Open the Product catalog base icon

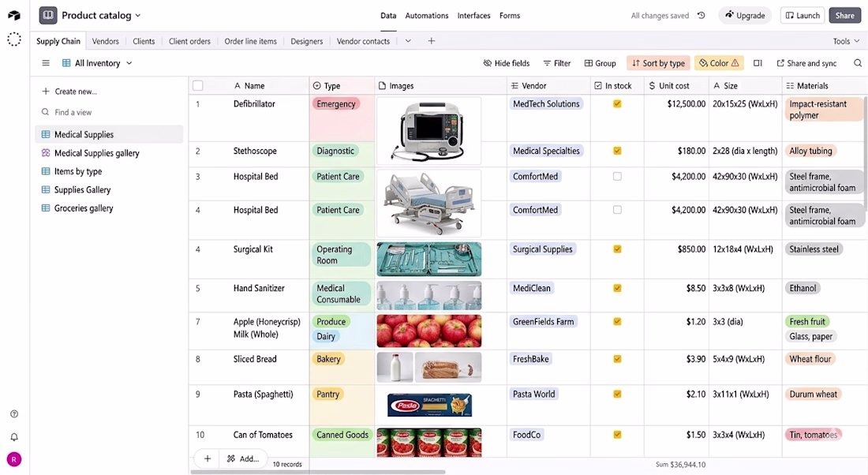click(48, 16)
